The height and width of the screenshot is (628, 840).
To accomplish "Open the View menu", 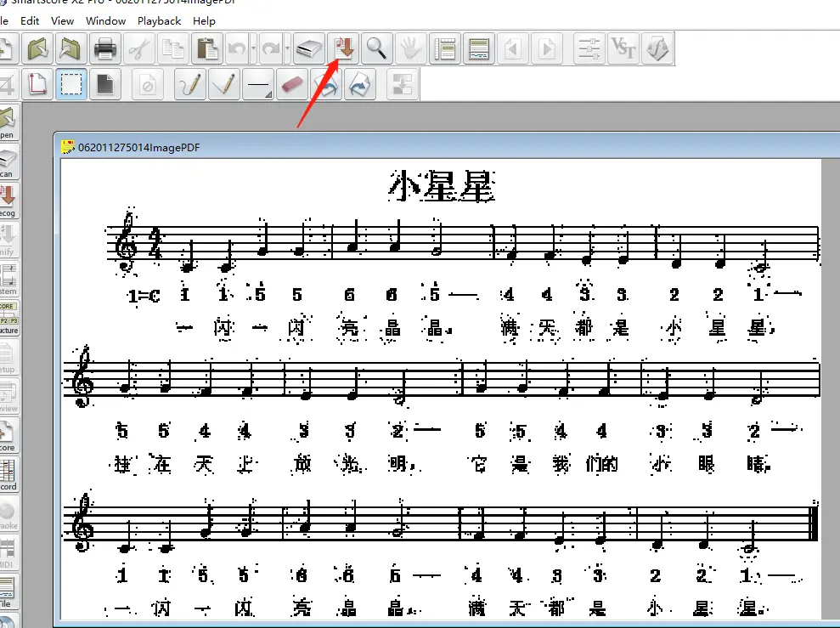I will (62, 21).
